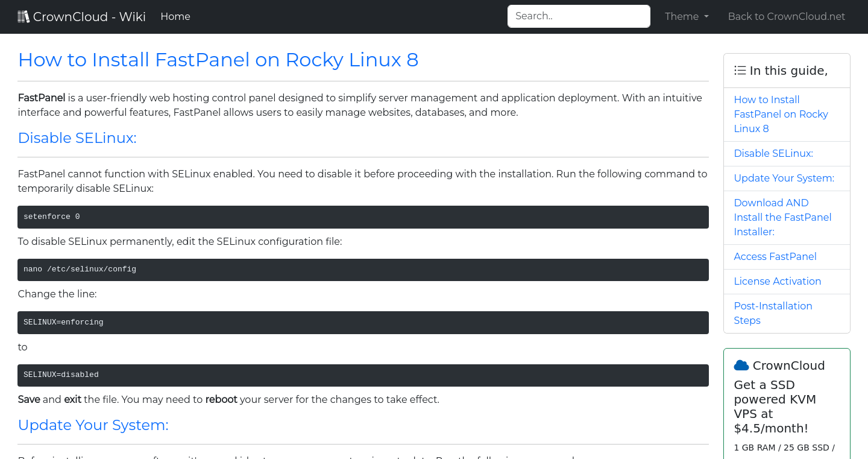The image size is (868, 459).
Task: Click into the Search field
Action: pyautogui.click(x=578, y=16)
